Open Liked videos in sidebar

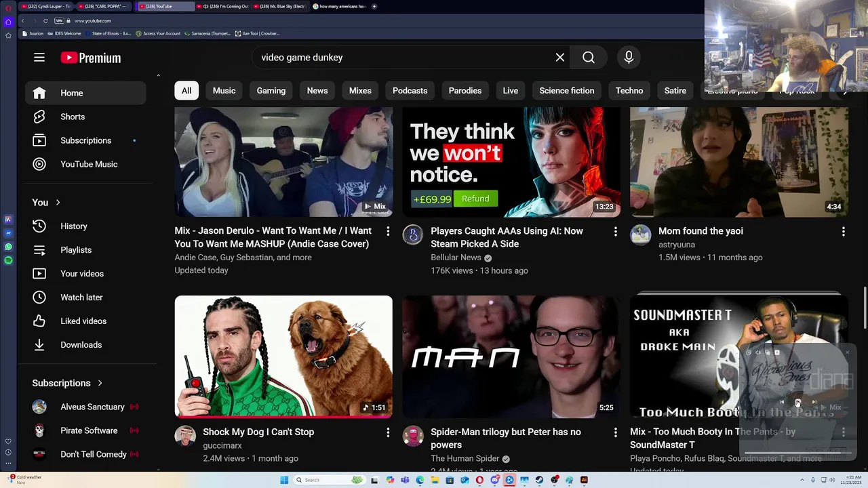[85, 321]
